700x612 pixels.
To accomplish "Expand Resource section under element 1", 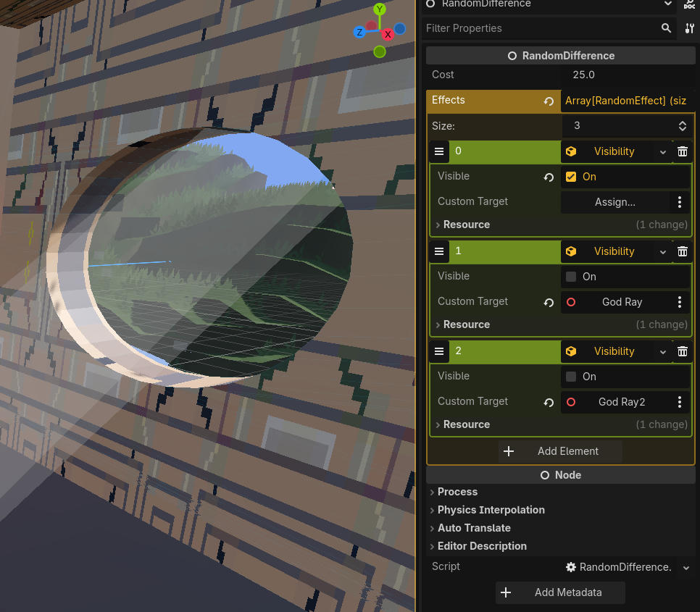I will click(466, 324).
